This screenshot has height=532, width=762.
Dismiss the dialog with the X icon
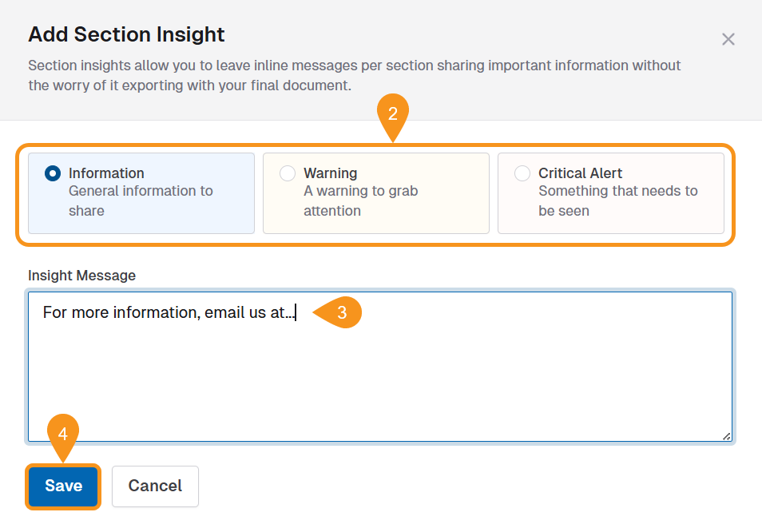tap(728, 39)
